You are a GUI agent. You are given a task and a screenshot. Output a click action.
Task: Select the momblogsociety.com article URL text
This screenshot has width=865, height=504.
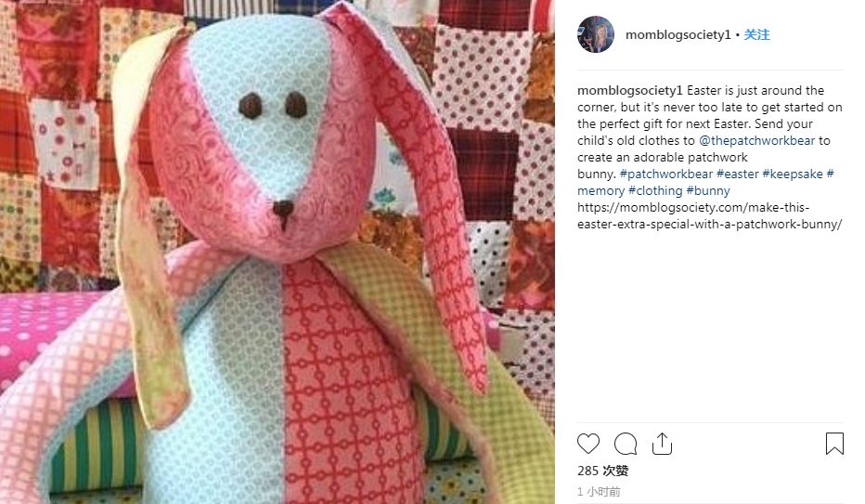(710, 215)
